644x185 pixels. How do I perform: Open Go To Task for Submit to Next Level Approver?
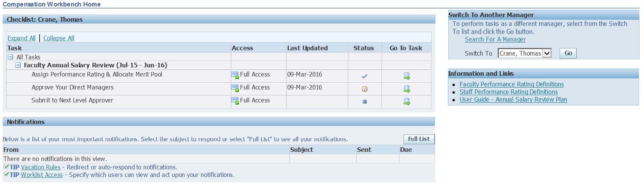pyautogui.click(x=407, y=102)
